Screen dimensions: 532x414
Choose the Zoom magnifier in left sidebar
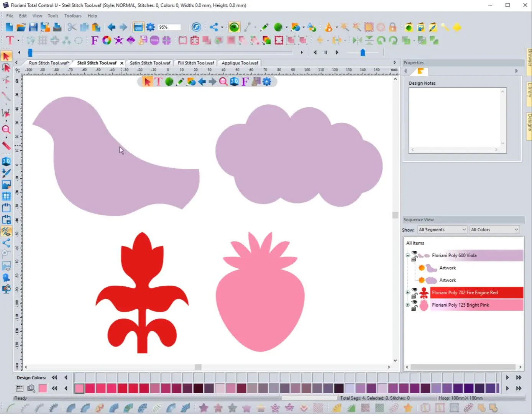coord(6,129)
